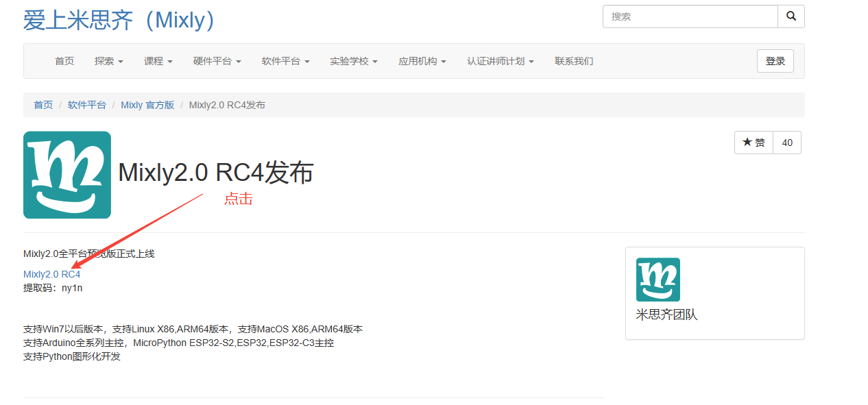Click Mixly 官方版 in the breadcrumb
This screenshot has height=405, width=868.
click(147, 105)
